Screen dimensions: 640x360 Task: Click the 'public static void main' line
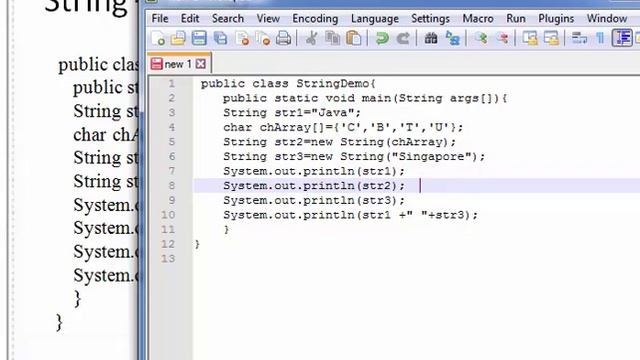pyautogui.click(x=365, y=98)
